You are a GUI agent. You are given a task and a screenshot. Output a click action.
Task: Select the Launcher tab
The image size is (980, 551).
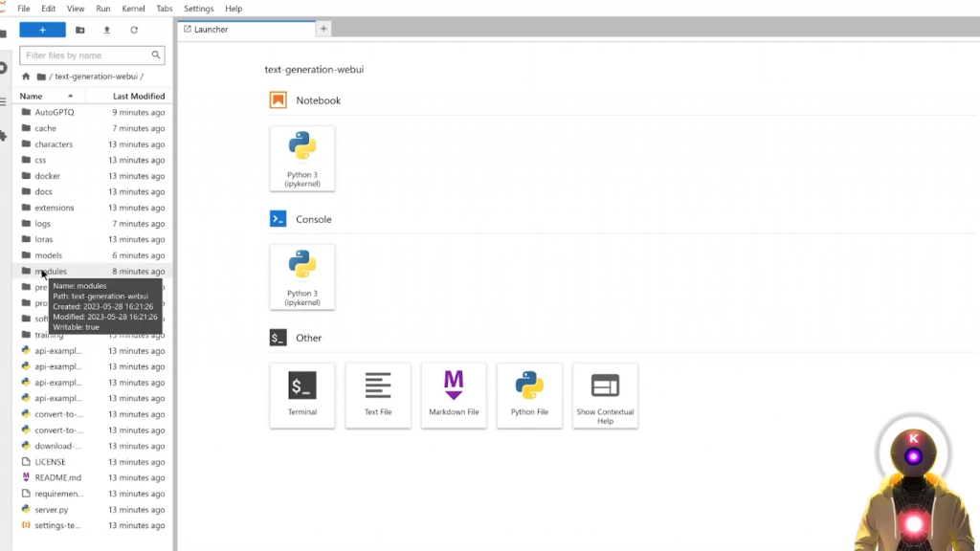247,30
